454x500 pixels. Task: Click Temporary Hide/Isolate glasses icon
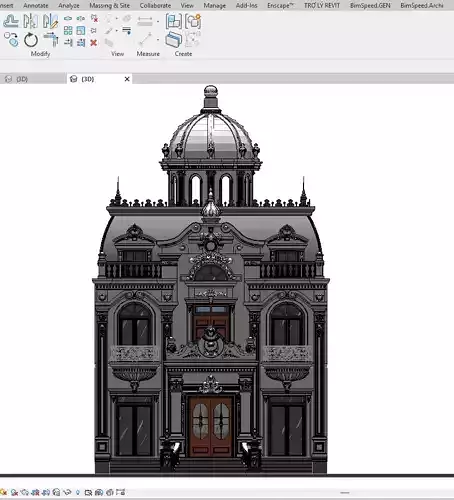(x=68, y=492)
